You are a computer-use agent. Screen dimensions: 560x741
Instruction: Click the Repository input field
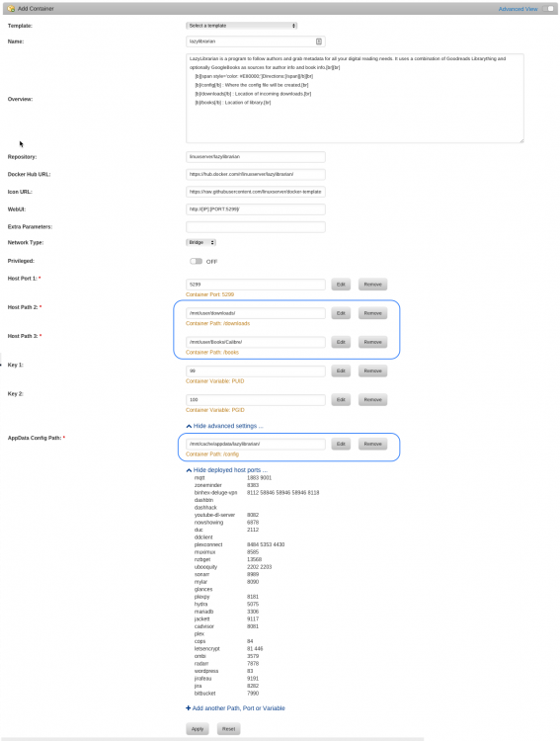pos(255,157)
